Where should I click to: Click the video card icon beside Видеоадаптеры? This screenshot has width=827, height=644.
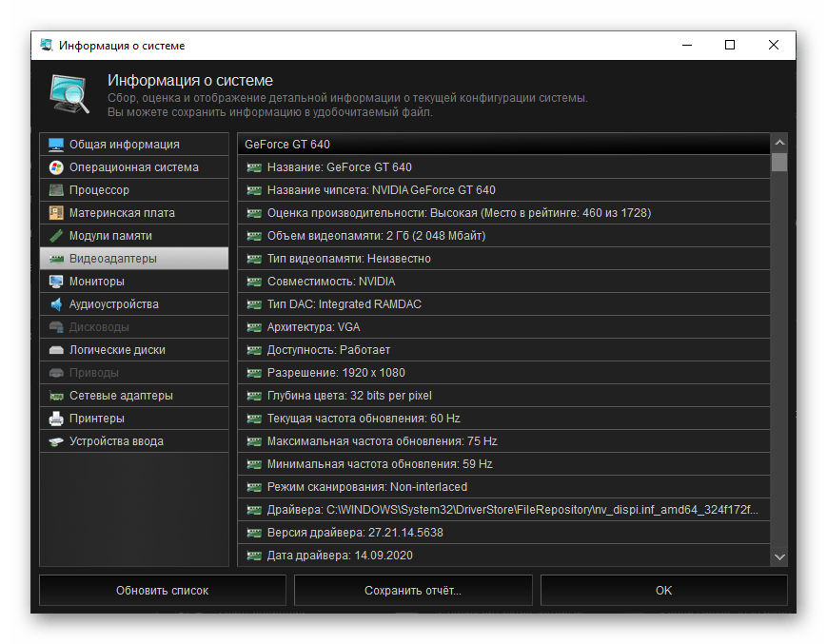pos(56,259)
